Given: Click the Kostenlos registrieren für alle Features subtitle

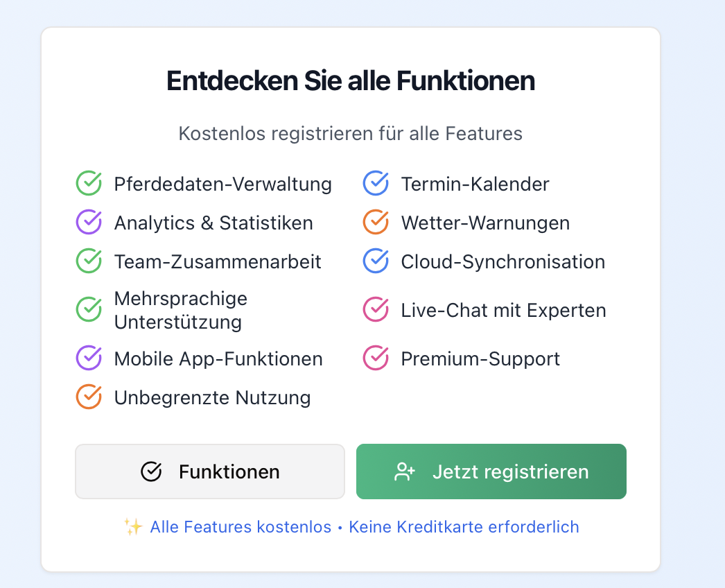Looking at the screenshot, I should (351, 133).
